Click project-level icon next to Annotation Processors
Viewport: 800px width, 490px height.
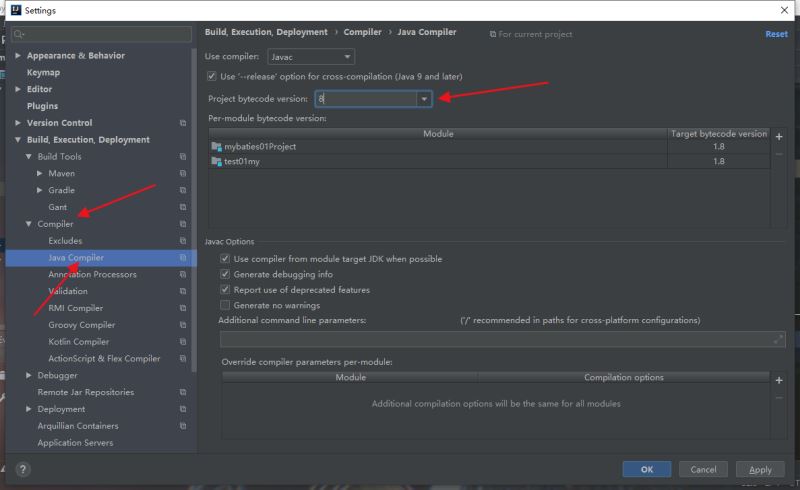[183, 275]
